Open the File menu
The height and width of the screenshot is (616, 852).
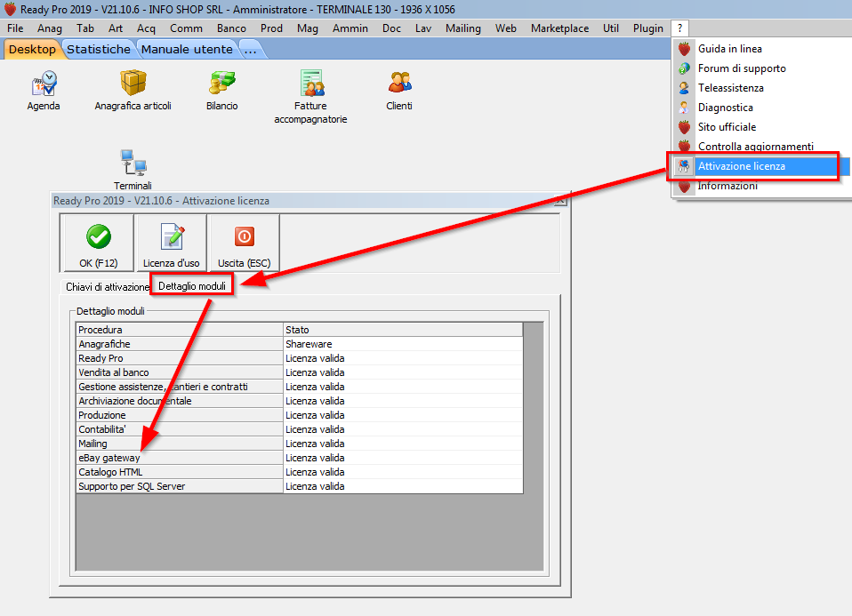15,28
